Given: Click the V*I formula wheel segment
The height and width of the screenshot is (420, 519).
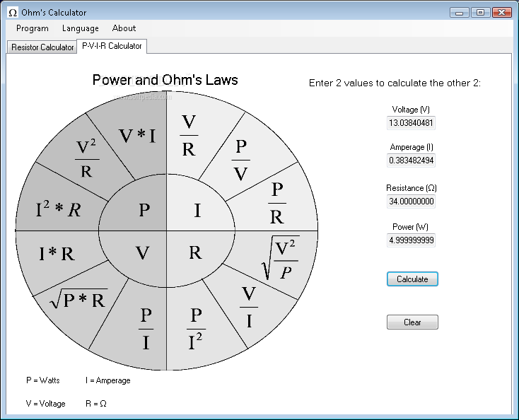Looking at the screenshot, I should (137, 136).
